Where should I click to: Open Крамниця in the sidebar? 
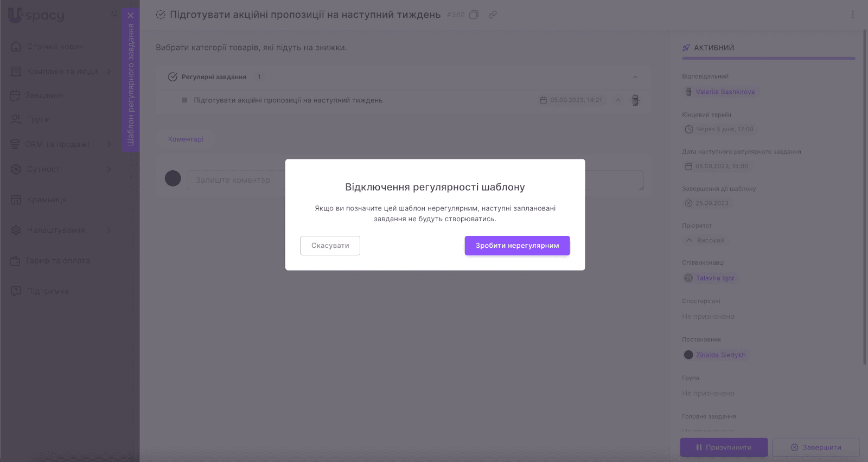pos(47,200)
